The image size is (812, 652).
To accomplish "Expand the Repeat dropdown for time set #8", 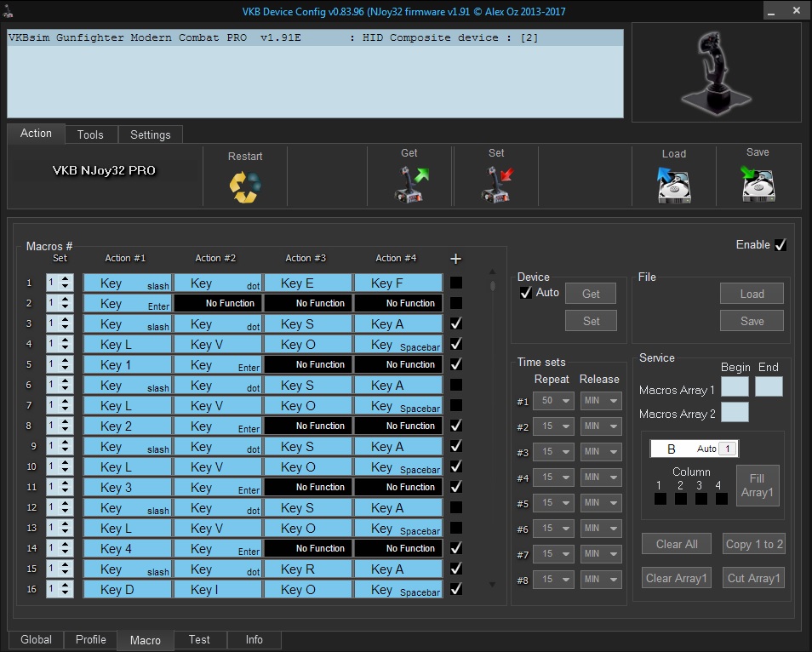I will click(555, 580).
